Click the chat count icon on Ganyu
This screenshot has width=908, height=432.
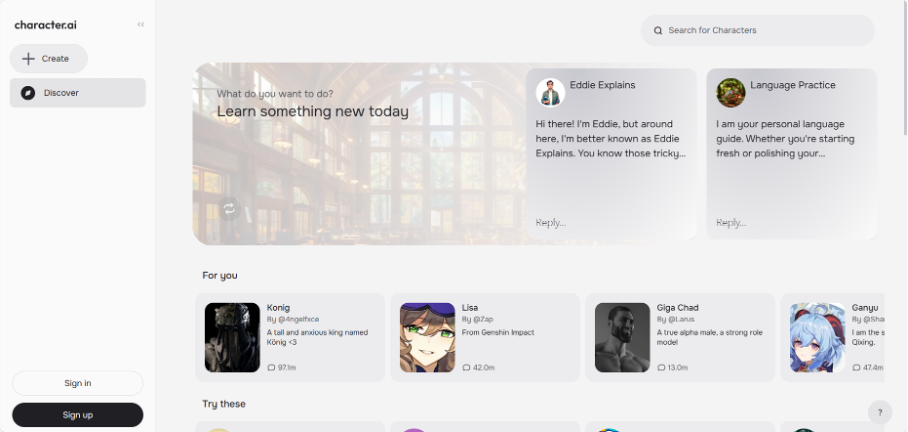click(856, 368)
